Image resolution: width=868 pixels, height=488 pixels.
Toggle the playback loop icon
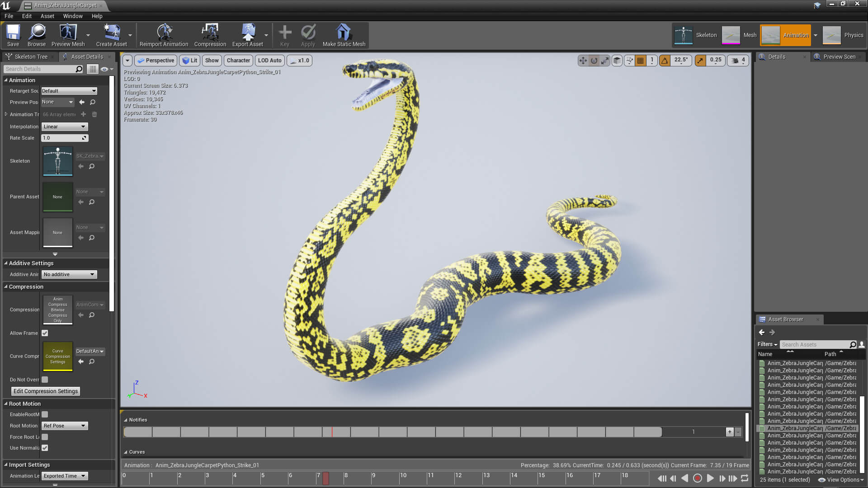(745, 478)
